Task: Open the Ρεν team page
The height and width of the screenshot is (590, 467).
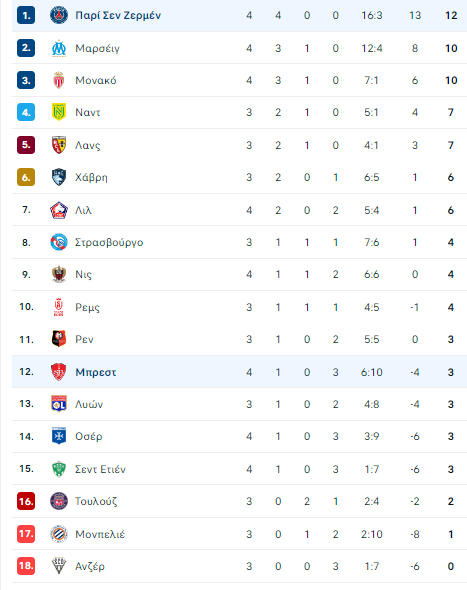Action: pyautogui.click(x=84, y=339)
